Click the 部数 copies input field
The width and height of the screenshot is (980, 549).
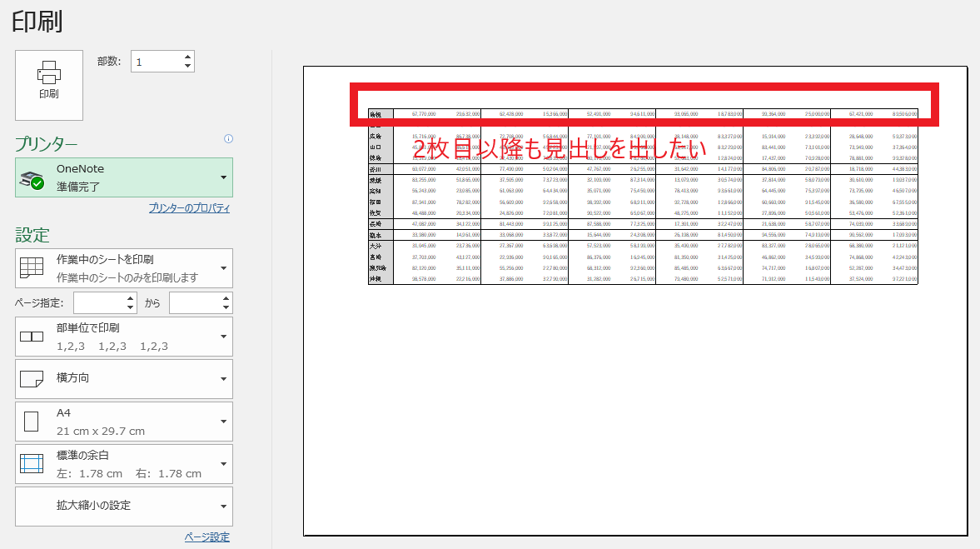point(157,62)
